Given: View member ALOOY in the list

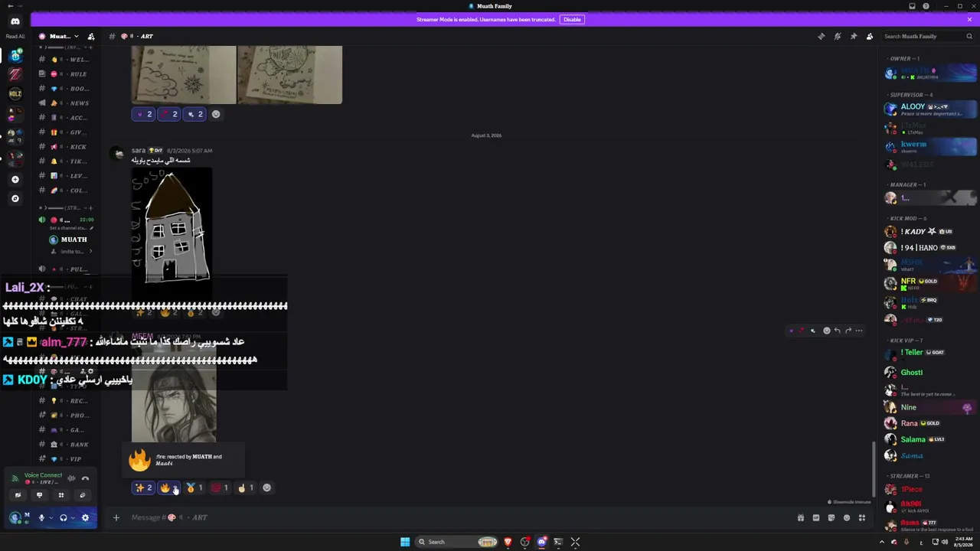Looking at the screenshot, I should pyautogui.click(x=930, y=109).
